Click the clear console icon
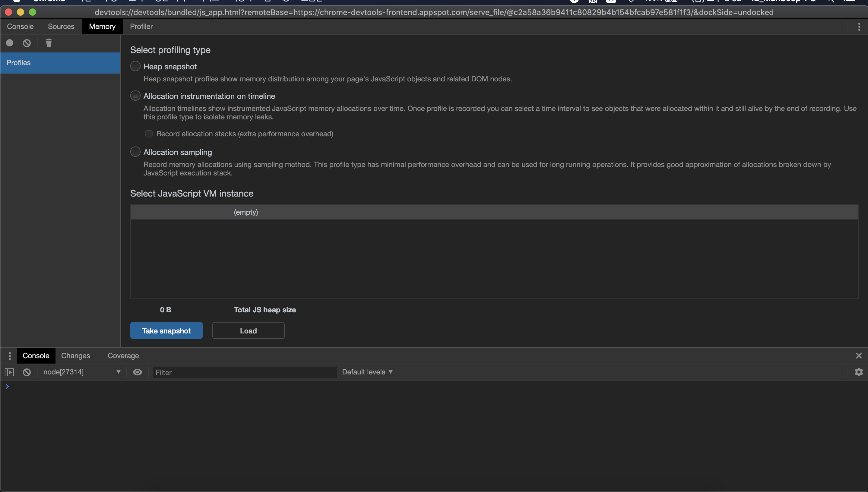 coord(27,372)
